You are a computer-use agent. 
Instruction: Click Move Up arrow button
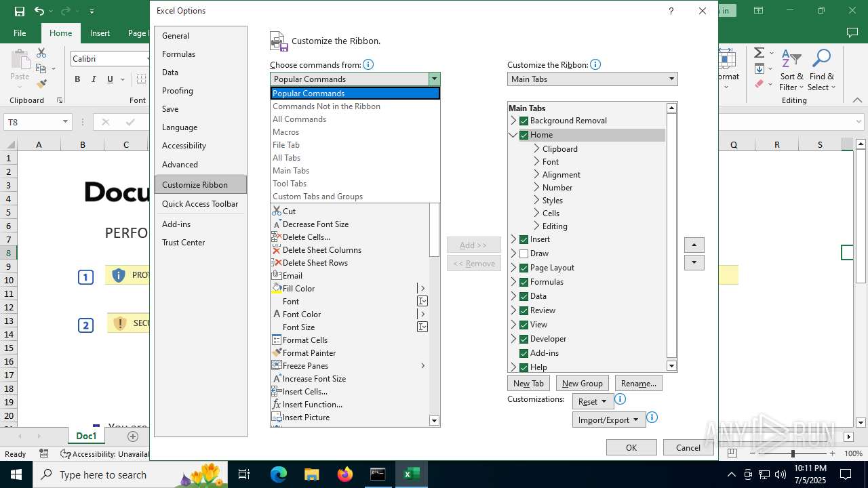tap(694, 245)
